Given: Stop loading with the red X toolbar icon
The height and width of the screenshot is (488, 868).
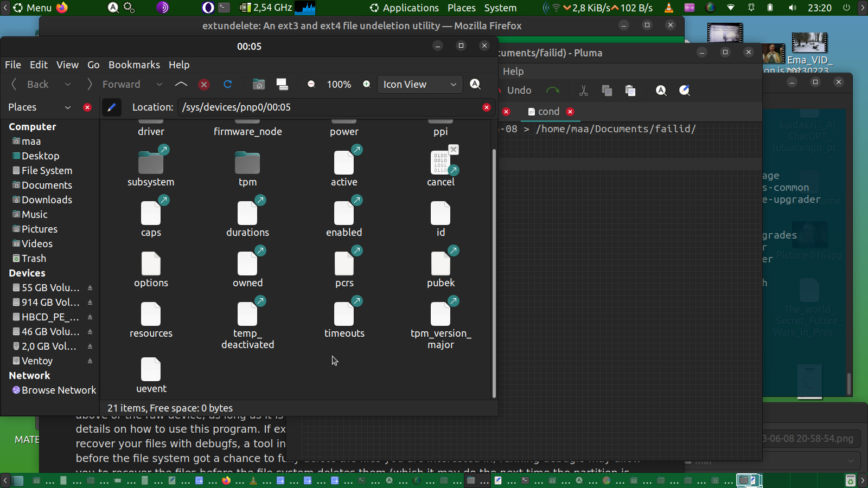Looking at the screenshot, I should click(204, 84).
